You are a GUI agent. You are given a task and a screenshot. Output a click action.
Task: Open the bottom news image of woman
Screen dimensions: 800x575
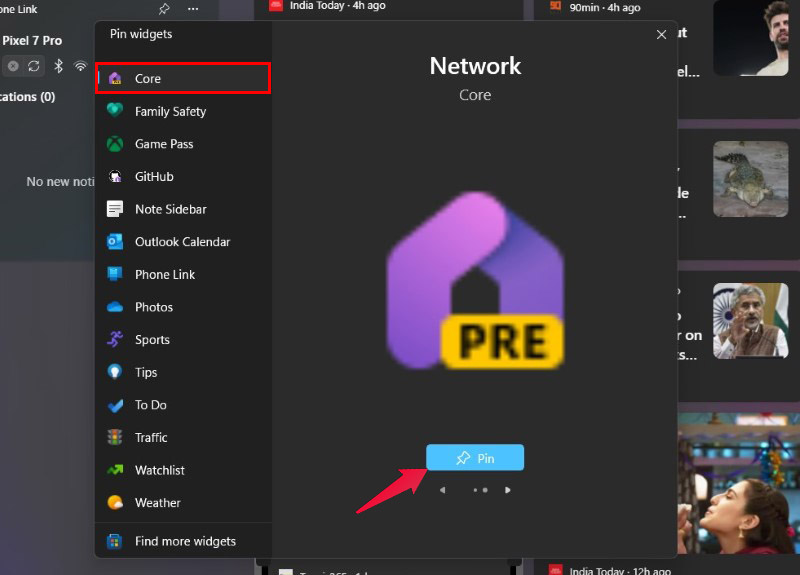tap(738, 483)
